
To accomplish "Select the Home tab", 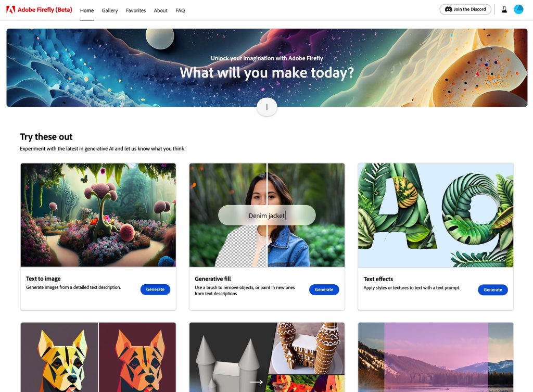I will coord(87,10).
